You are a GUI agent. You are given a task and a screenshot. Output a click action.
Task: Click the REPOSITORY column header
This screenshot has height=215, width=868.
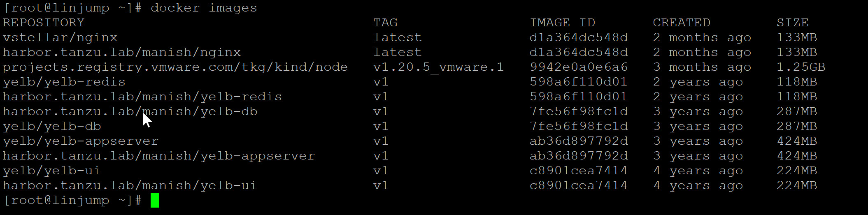tap(44, 23)
